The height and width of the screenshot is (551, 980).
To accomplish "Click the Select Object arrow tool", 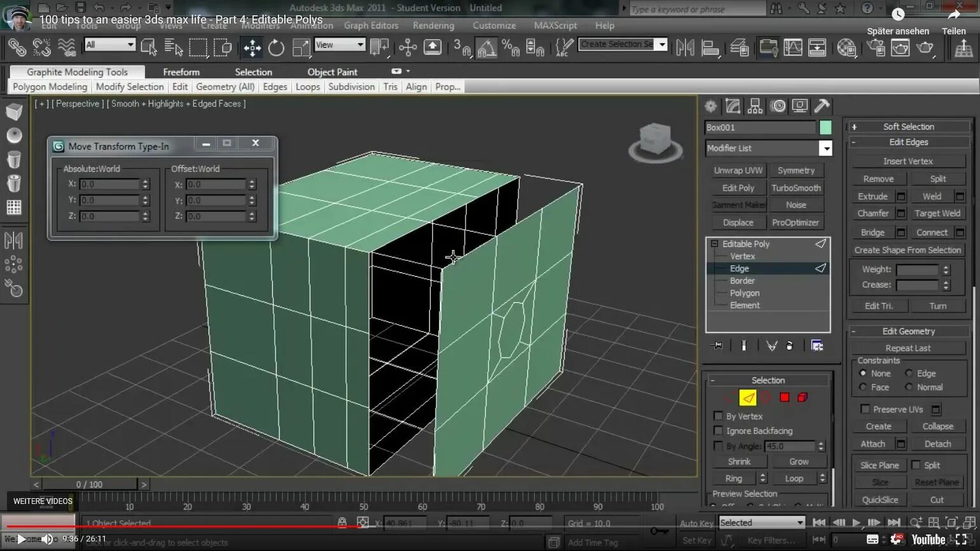I will click(x=149, y=47).
